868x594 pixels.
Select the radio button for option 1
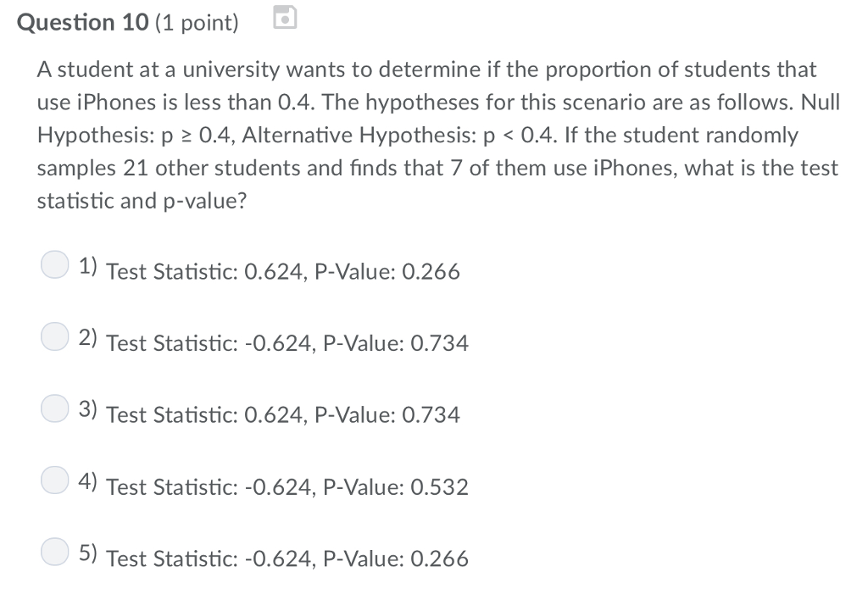pyautogui.click(x=55, y=264)
